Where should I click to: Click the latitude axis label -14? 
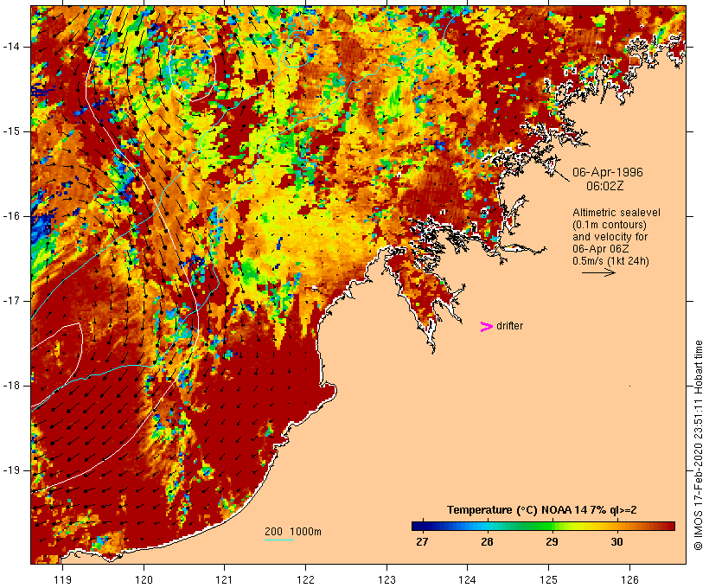(10, 47)
